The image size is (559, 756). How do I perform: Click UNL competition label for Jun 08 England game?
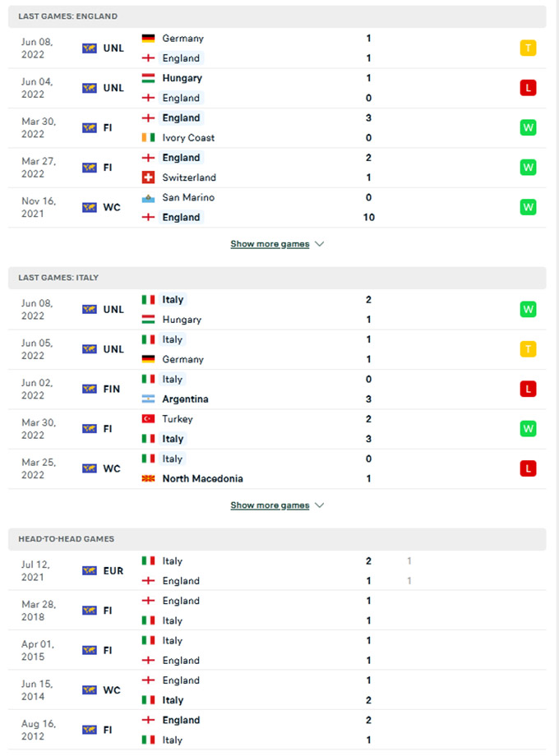pos(113,48)
